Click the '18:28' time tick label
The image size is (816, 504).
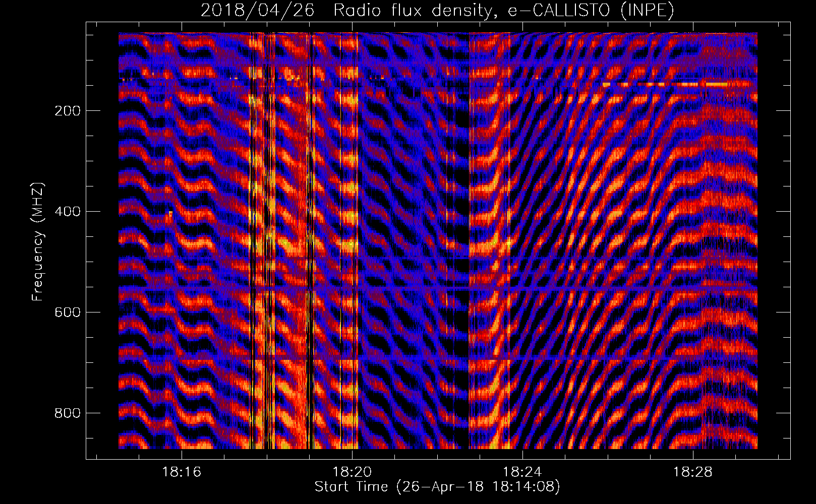(693, 472)
